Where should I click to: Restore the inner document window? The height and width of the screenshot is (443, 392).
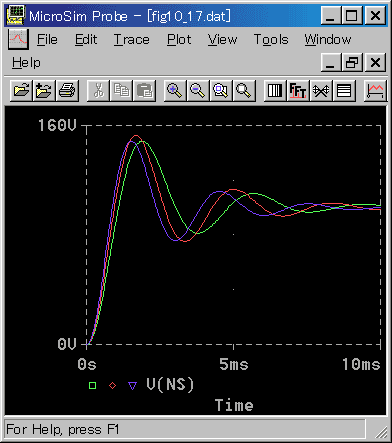click(x=352, y=62)
